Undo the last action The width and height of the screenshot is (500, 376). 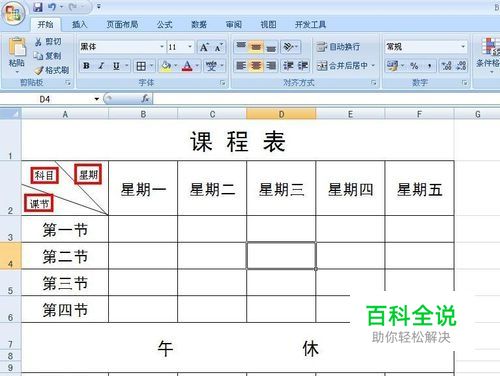[x=52, y=7]
